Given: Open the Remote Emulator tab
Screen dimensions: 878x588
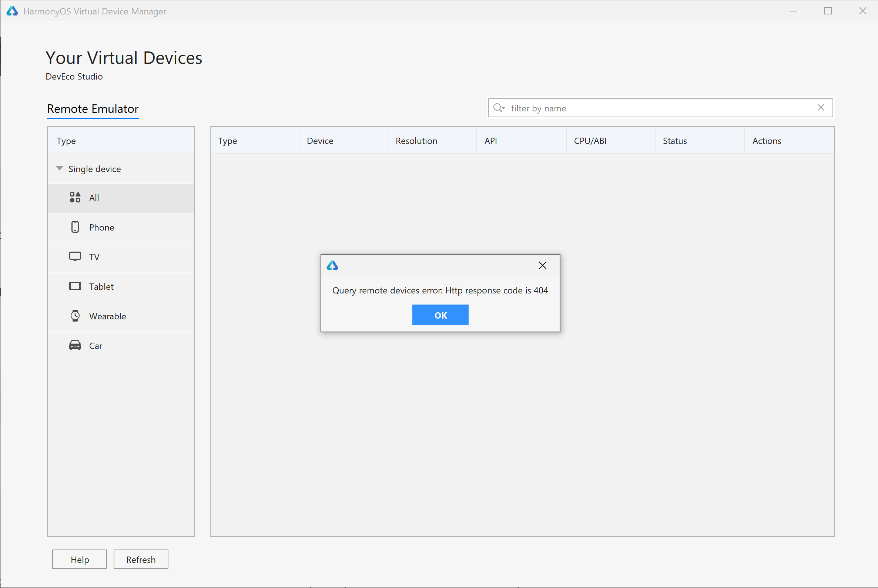Looking at the screenshot, I should click(x=93, y=109).
